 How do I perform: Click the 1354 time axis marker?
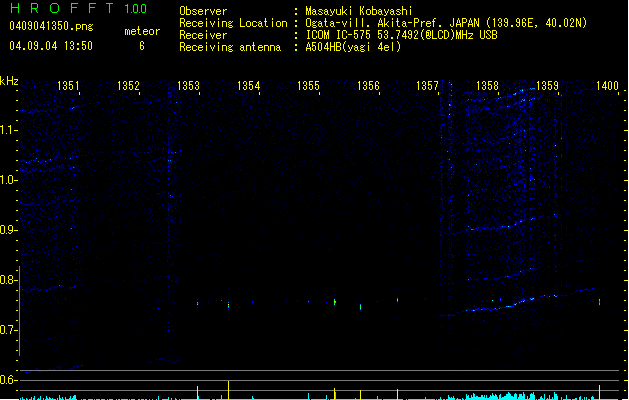click(248, 86)
